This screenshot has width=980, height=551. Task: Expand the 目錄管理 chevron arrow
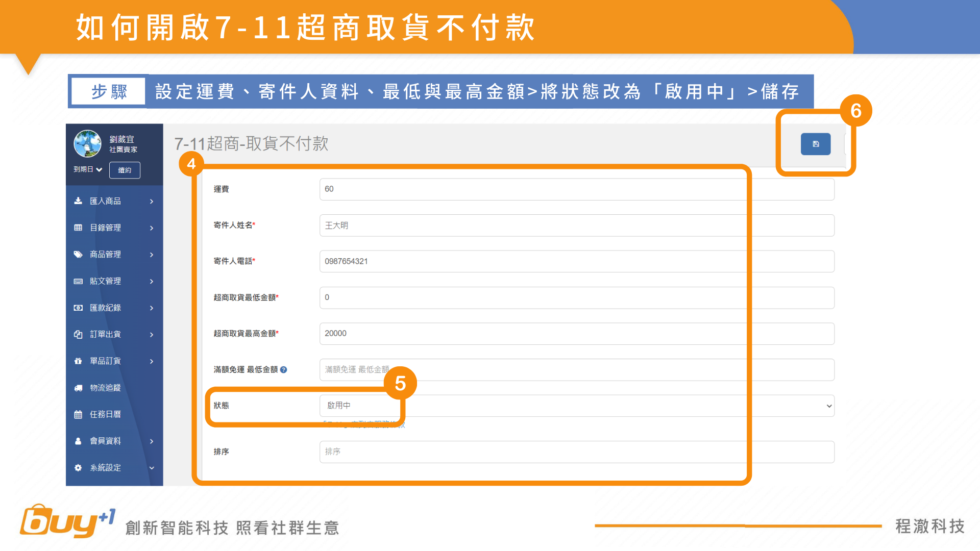(x=152, y=228)
